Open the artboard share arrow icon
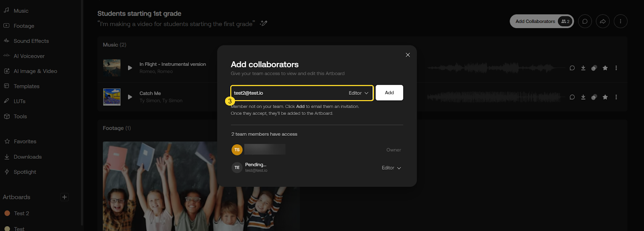This screenshot has height=231, width=644. (603, 21)
